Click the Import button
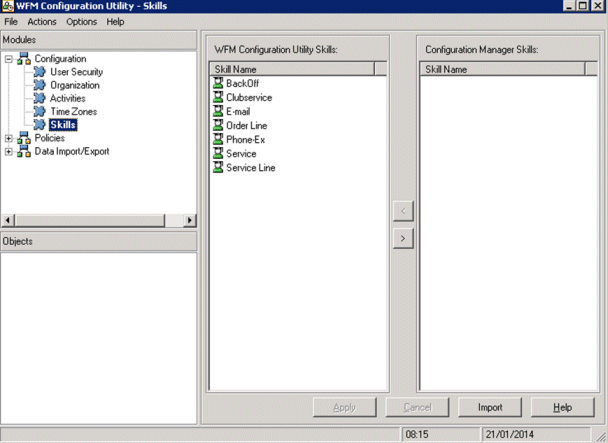The image size is (608, 443). [489, 407]
